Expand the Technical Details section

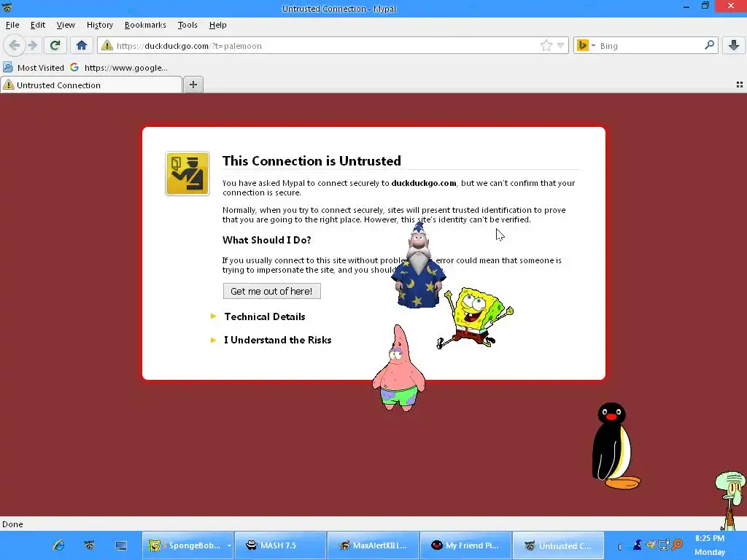264,316
